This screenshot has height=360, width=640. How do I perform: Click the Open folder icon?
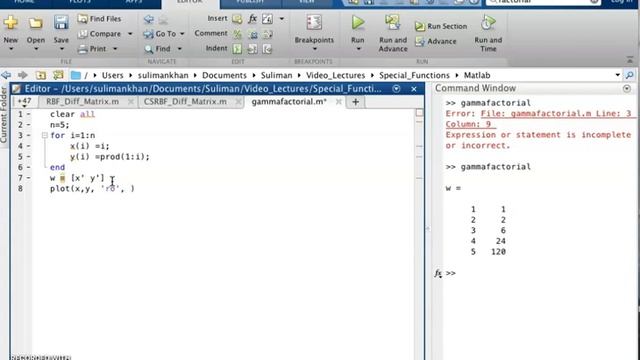36,23
